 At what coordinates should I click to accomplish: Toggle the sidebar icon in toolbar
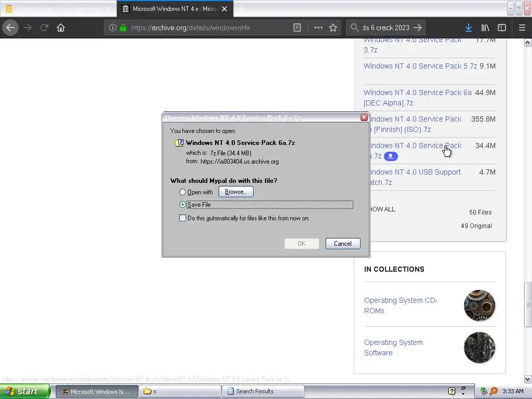coord(502,28)
